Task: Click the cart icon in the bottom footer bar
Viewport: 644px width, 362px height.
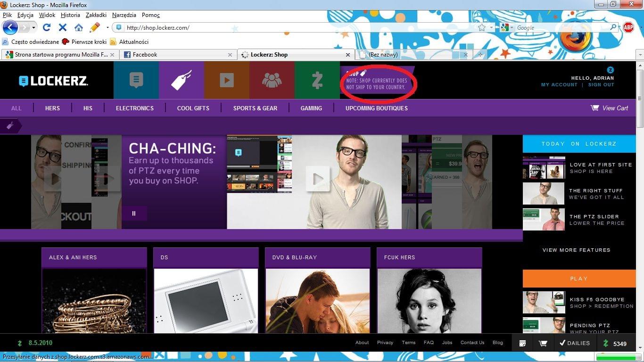Action: [x=543, y=343]
